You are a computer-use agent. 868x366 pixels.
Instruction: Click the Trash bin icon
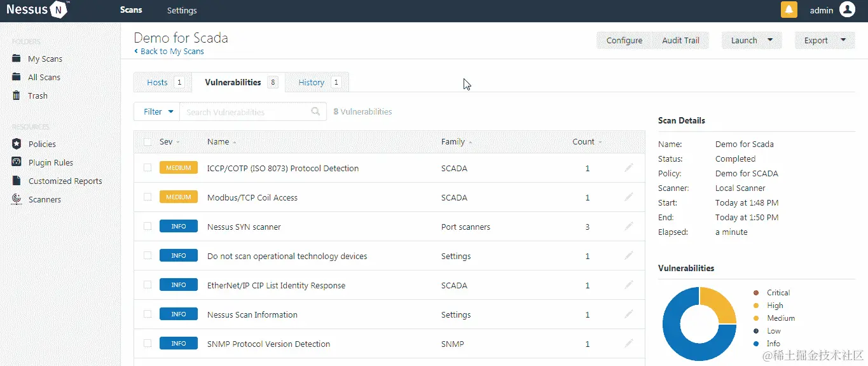17,95
